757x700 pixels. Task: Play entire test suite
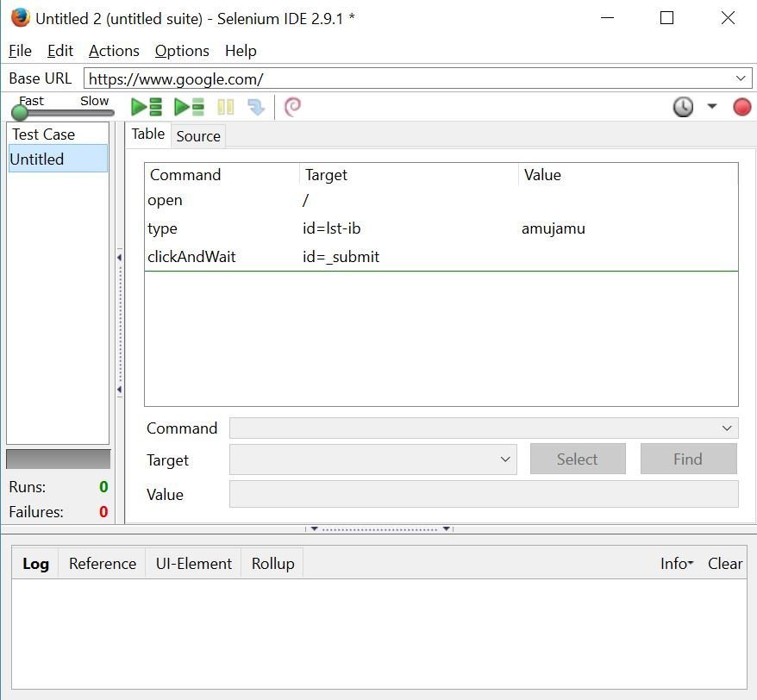pos(147,107)
